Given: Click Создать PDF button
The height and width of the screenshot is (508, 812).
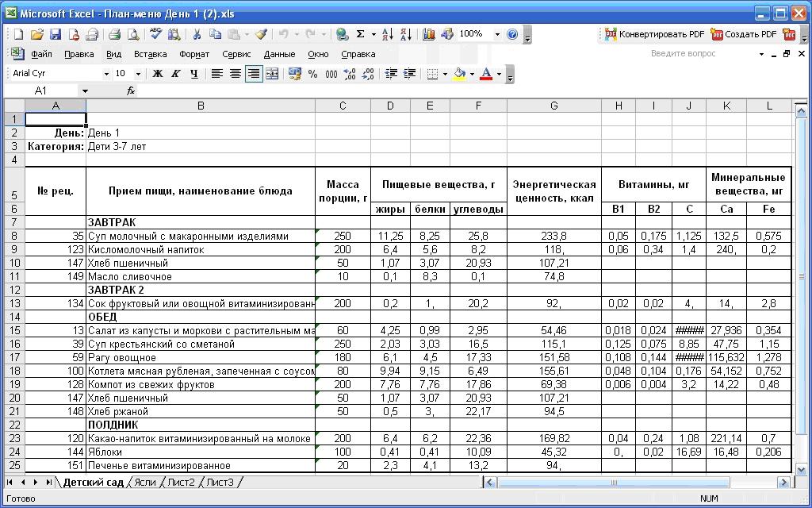Looking at the screenshot, I should click(x=743, y=35).
